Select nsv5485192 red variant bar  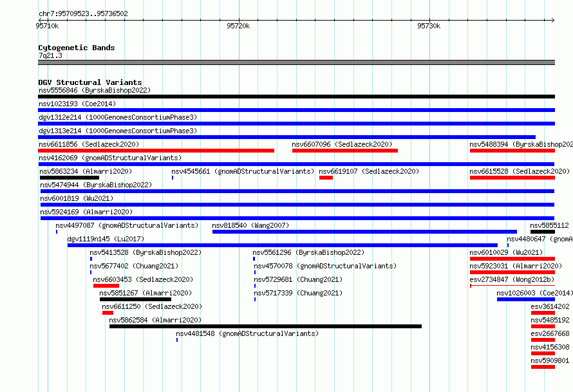[543, 326]
